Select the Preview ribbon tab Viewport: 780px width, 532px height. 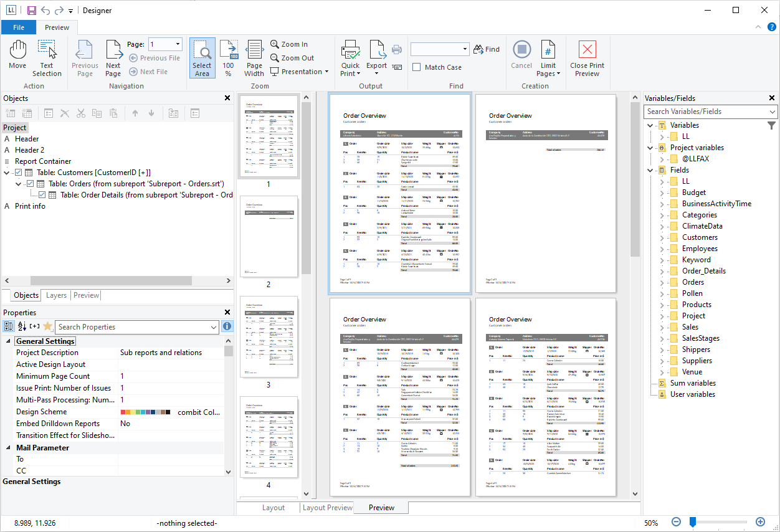point(57,27)
